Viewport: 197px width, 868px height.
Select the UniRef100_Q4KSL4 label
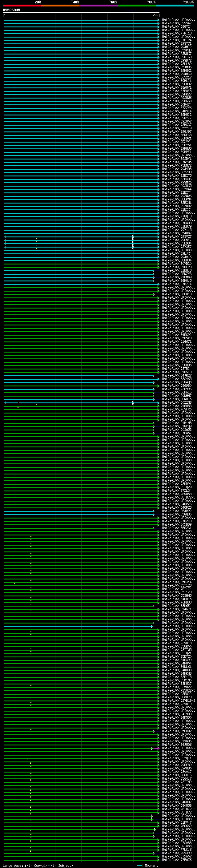177,111
